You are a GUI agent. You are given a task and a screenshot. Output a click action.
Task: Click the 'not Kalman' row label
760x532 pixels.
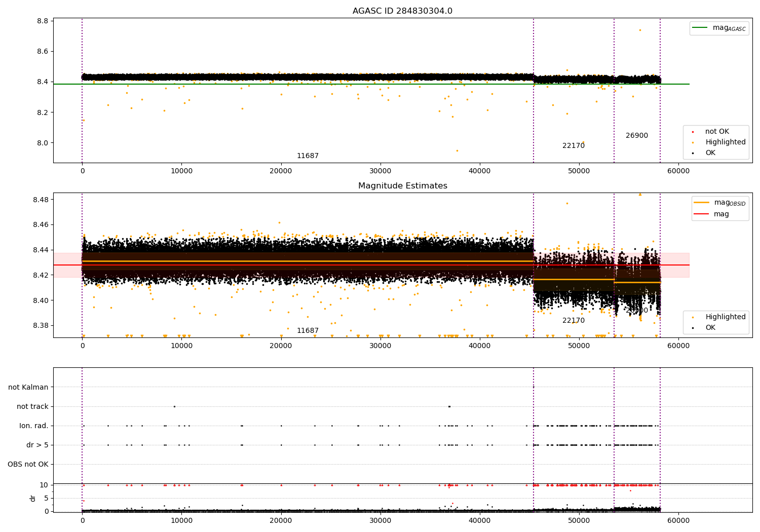tap(28, 388)
